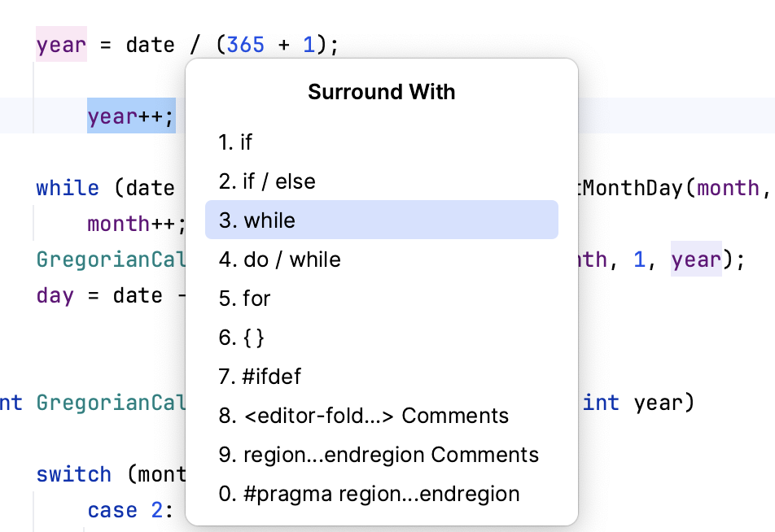Click the highlighted "year" variable on first line
Viewport: 775px width, 532px height.
60,45
